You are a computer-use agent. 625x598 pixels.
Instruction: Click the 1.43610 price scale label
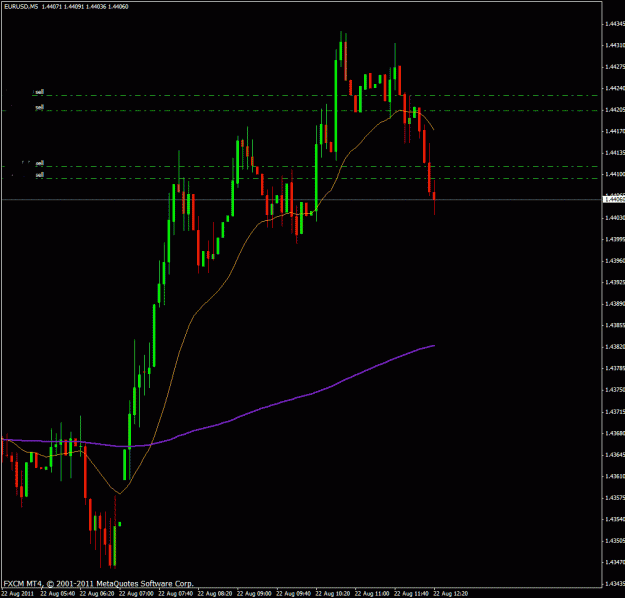click(615, 476)
